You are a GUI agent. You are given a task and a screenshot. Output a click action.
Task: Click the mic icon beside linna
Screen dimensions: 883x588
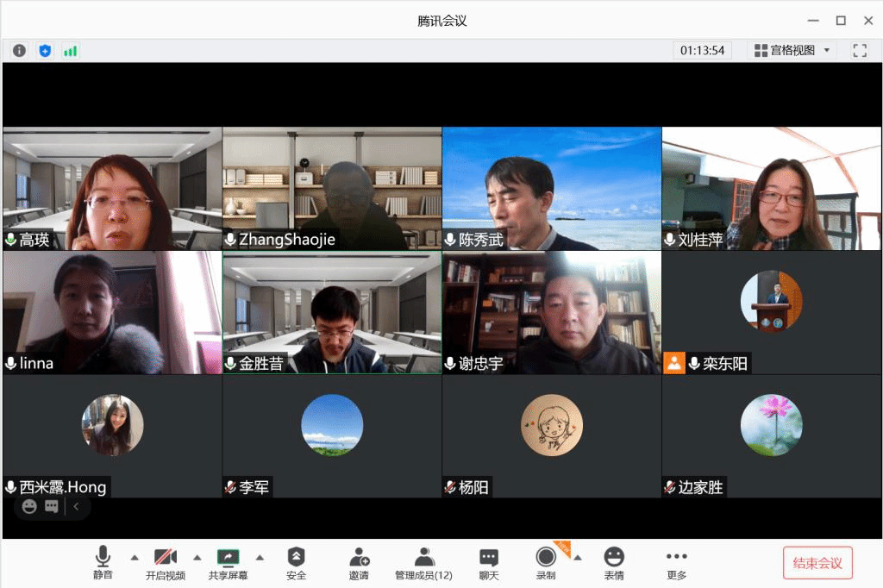[x=10, y=363]
